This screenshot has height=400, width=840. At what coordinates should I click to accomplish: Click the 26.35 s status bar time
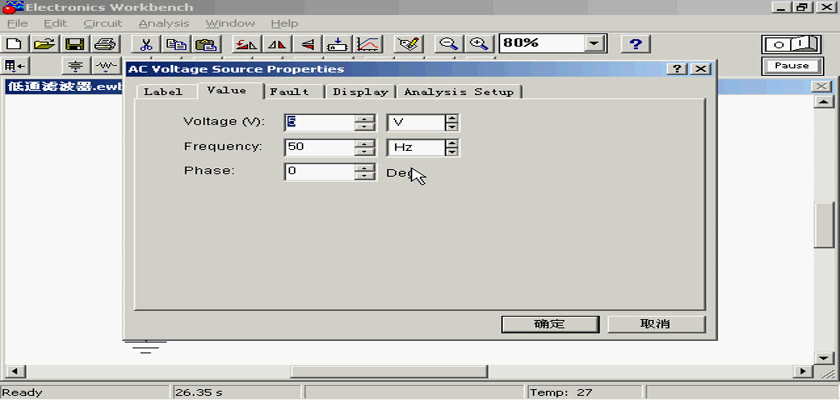coord(199,393)
